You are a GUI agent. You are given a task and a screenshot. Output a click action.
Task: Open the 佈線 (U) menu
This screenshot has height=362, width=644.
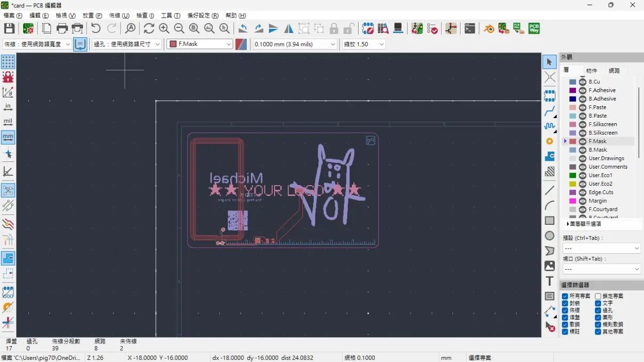(119, 15)
